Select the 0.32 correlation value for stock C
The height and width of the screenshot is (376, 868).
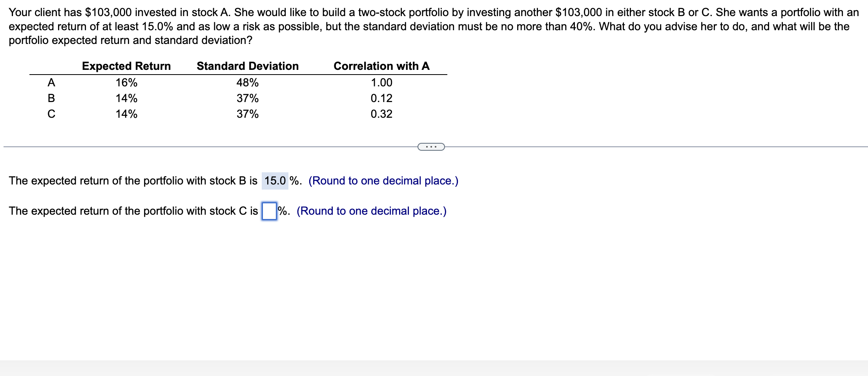point(381,114)
